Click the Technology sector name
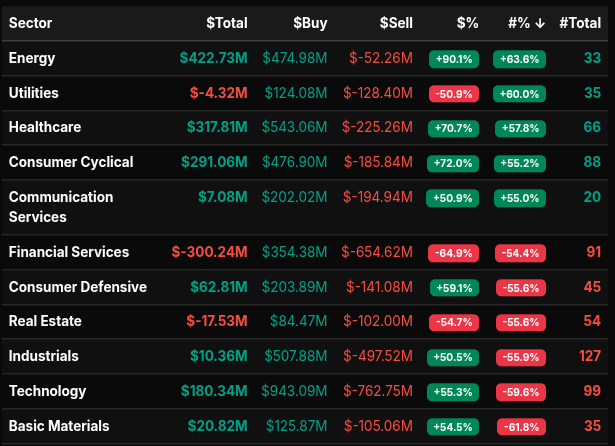This screenshot has width=615, height=446. [47, 391]
